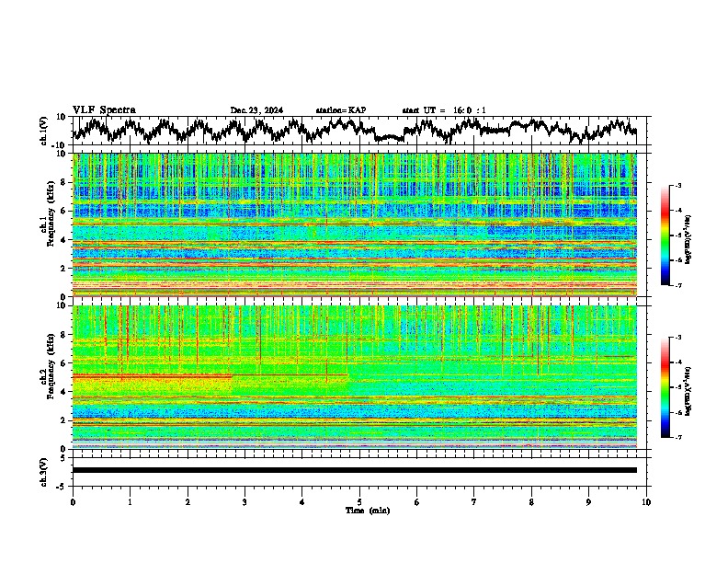Click the "-7" label on ch.2 color bar
Screen dimensions: 728x563
tap(677, 437)
